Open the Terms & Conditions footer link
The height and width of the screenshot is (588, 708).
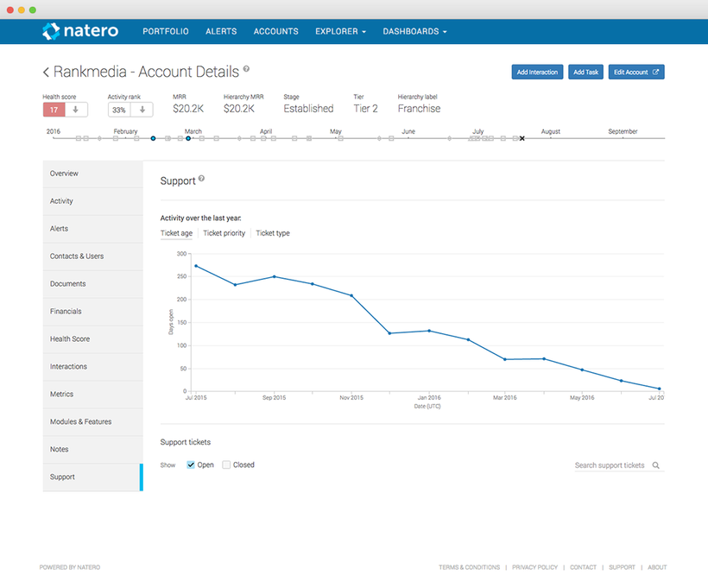click(469, 567)
